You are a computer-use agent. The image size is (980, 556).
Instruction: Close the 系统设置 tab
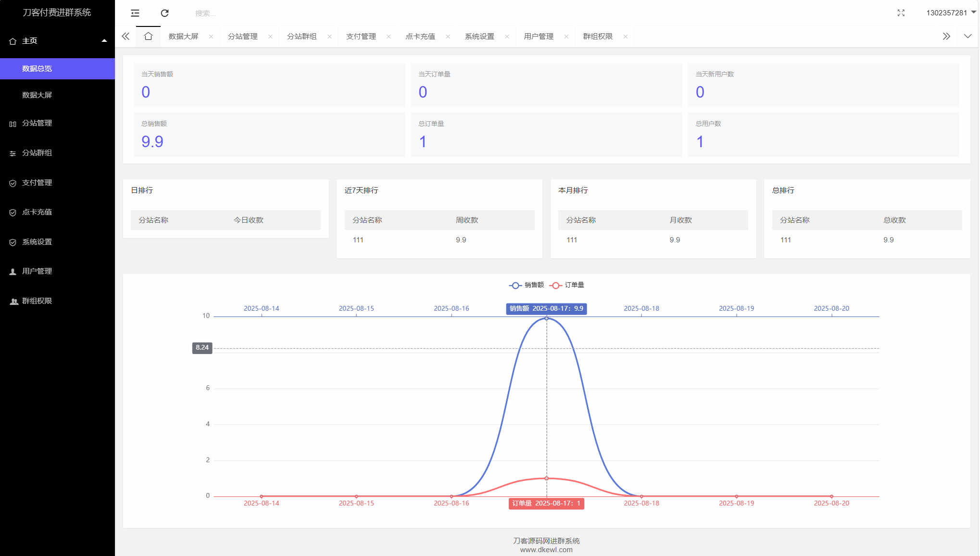coord(507,36)
